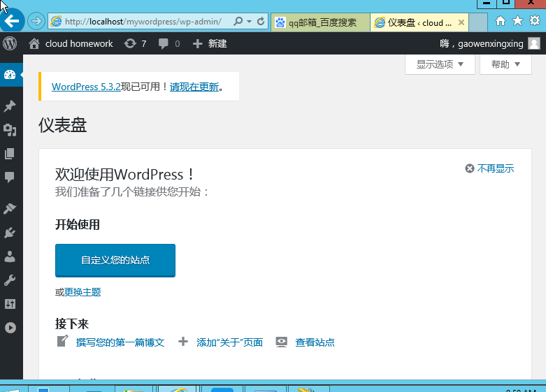Open Settings sliders icon in sidebar

coord(10,304)
